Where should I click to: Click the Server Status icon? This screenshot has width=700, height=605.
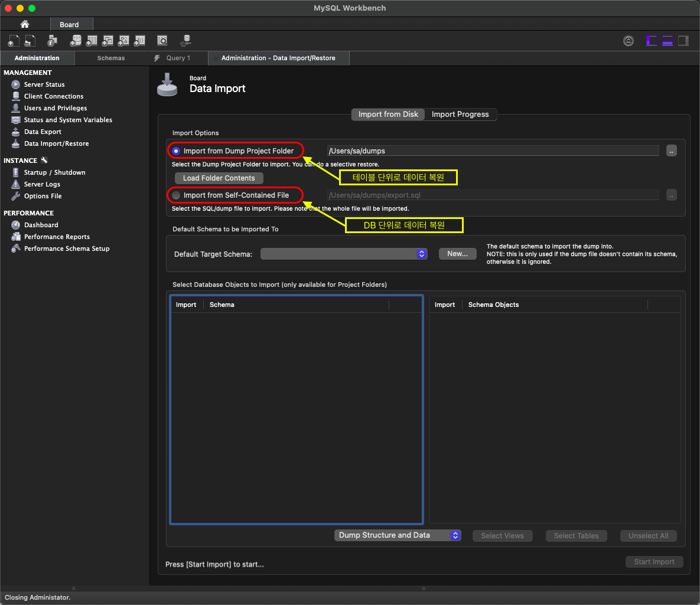coord(15,84)
